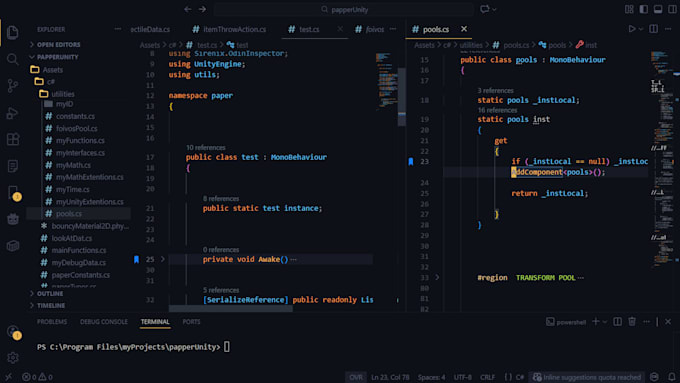
Task: Click the navigate back arrow
Action: pyautogui.click(x=188, y=9)
